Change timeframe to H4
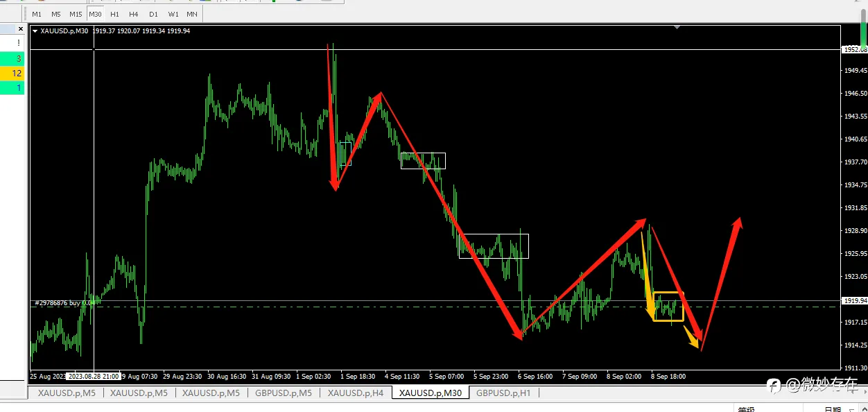This screenshot has width=868, height=412. pyautogui.click(x=134, y=14)
